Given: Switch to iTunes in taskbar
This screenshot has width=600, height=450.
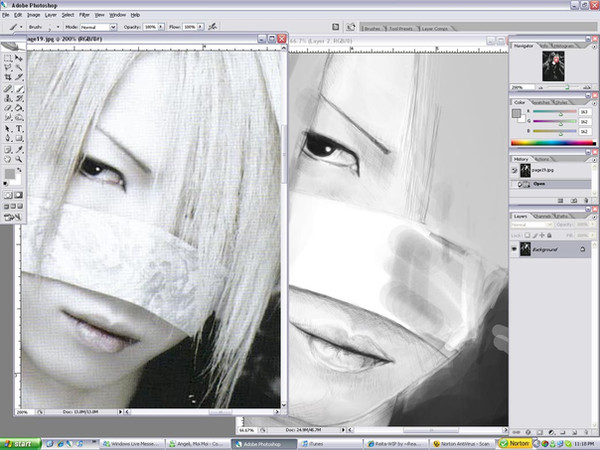Looking at the screenshot, I should (329, 444).
